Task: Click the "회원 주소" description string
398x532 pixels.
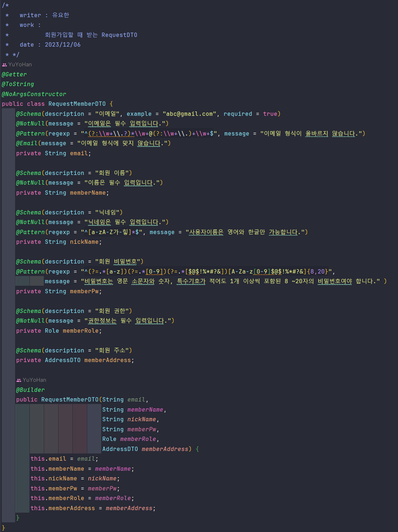Action: [x=112, y=350]
